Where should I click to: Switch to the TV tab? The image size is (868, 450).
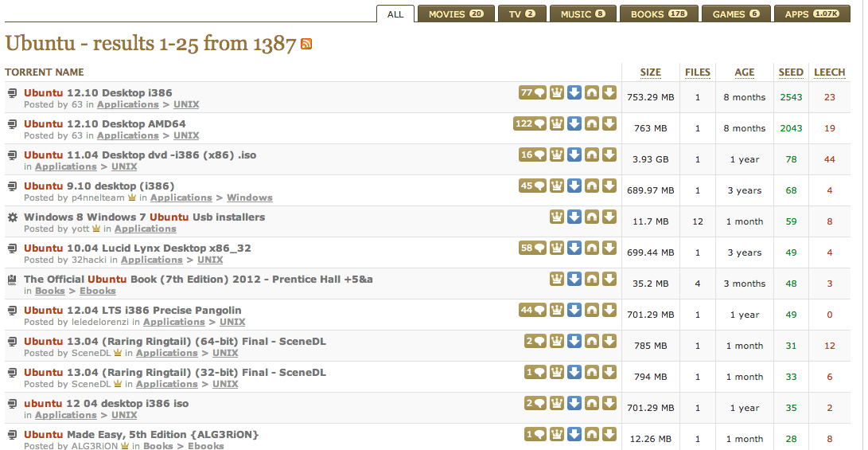pyautogui.click(x=522, y=14)
